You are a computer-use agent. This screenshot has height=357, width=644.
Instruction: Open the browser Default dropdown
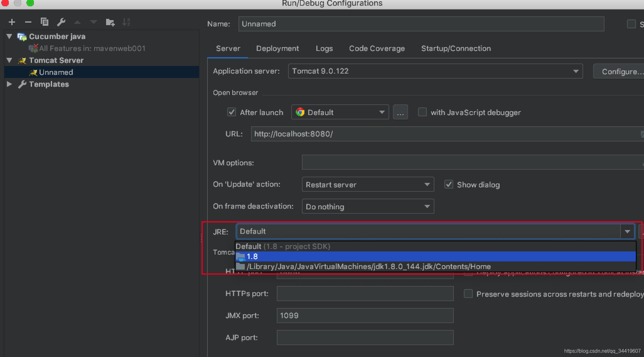click(340, 112)
